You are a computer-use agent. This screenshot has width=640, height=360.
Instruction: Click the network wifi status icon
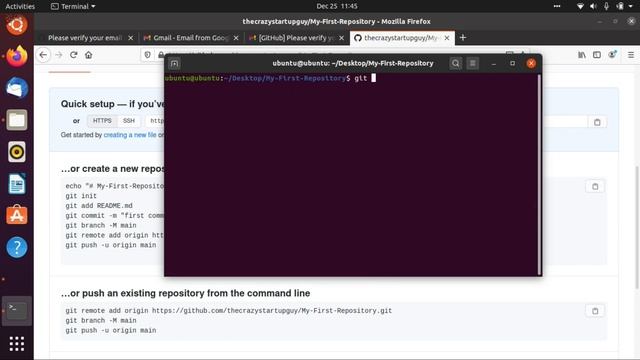[x=580, y=6]
